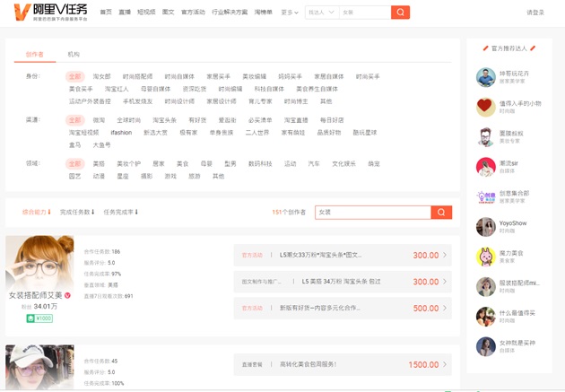Click the creator search field containing 女装
The image size is (565, 392).
coord(371,213)
